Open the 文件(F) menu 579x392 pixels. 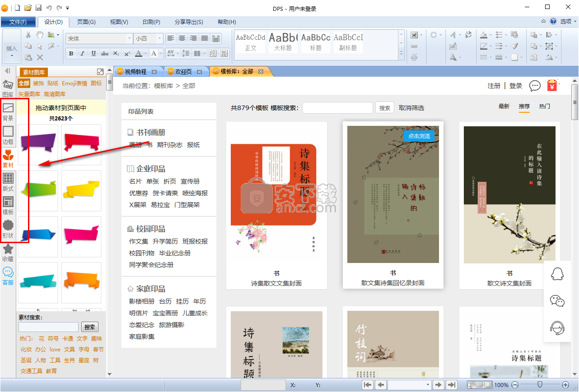(18, 22)
